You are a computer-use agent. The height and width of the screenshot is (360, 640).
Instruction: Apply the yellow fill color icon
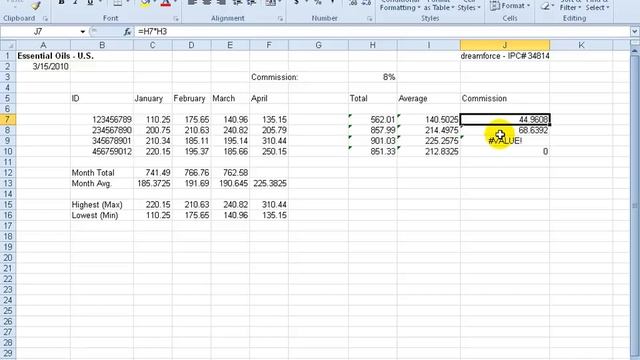(144, 4)
